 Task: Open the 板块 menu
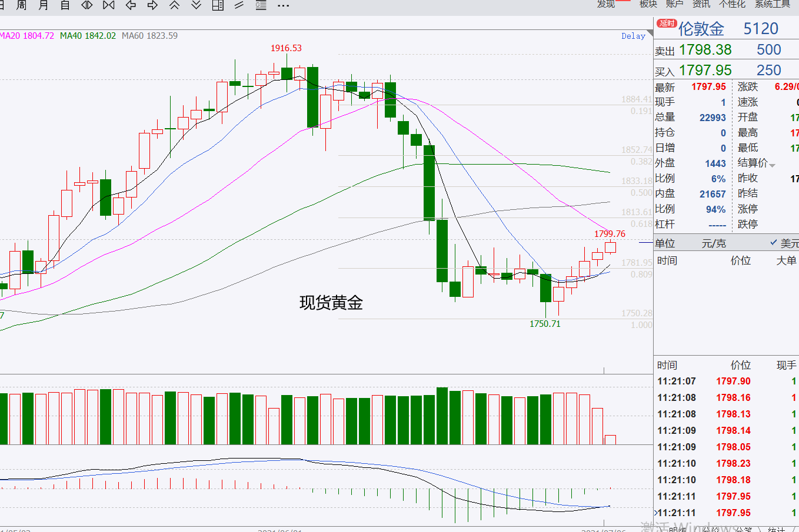(648, 4)
